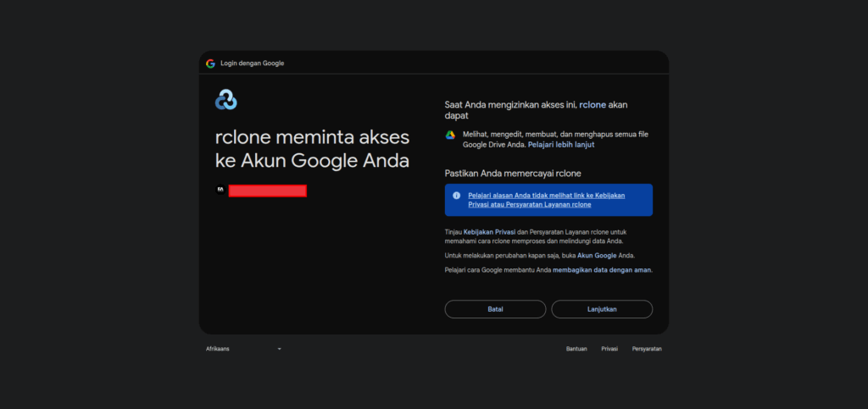Open the Akun Google link
This screenshot has width=868, height=409.
pos(597,256)
